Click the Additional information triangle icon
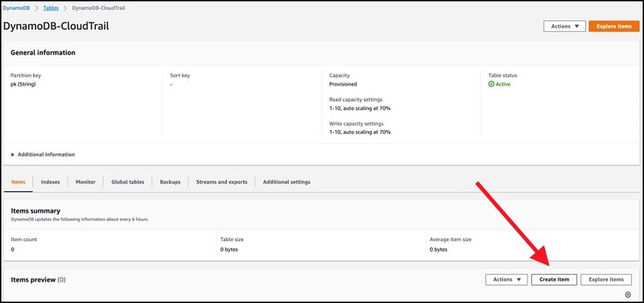Viewport: 644px width, 303px height. click(13, 154)
